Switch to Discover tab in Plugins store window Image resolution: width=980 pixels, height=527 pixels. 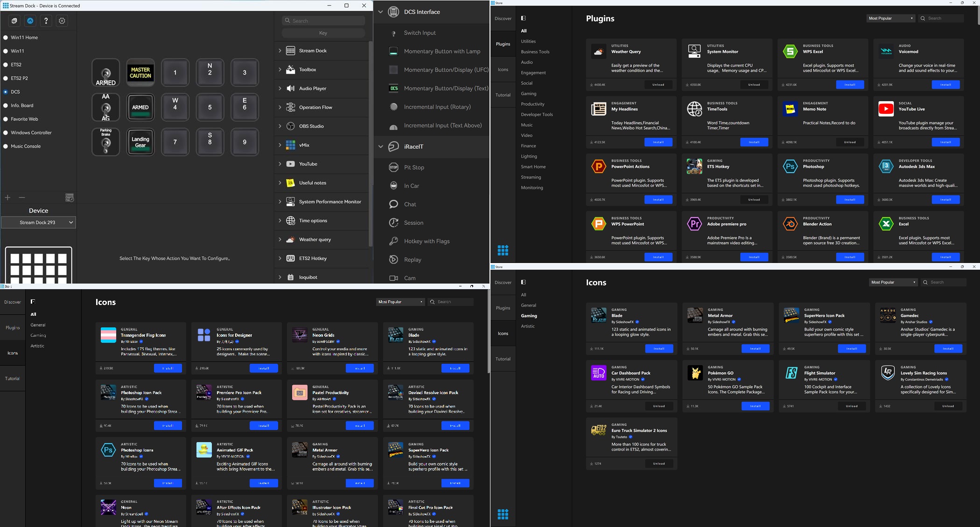(x=503, y=19)
